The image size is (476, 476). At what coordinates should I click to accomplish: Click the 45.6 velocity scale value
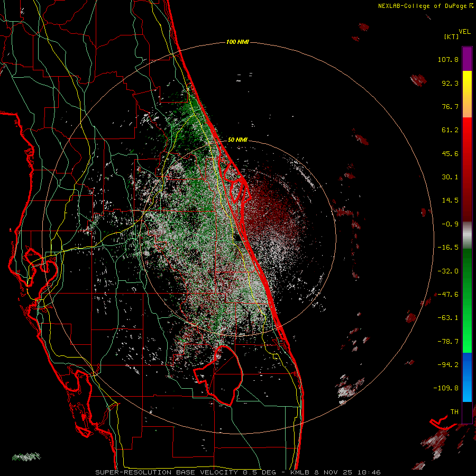click(x=450, y=153)
